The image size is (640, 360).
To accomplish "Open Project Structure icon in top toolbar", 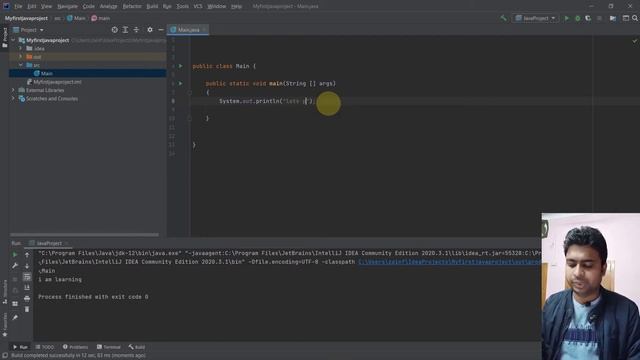I will [x=613, y=18].
